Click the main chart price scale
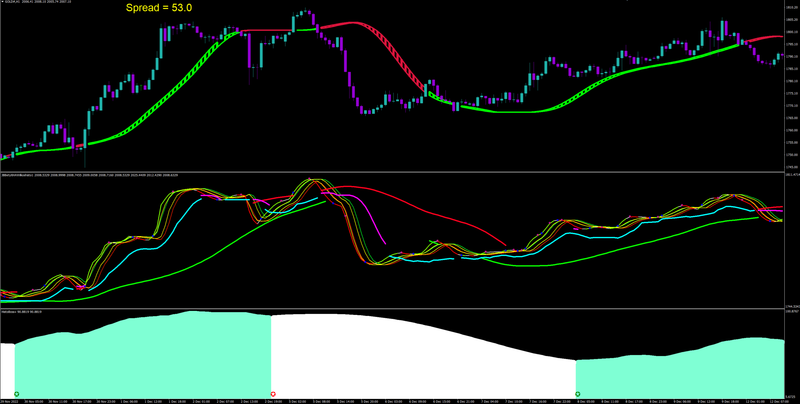The image size is (800, 404). coord(792,87)
